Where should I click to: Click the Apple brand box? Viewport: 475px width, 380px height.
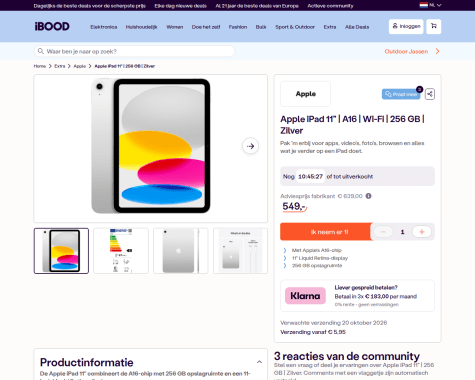click(306, 94)
